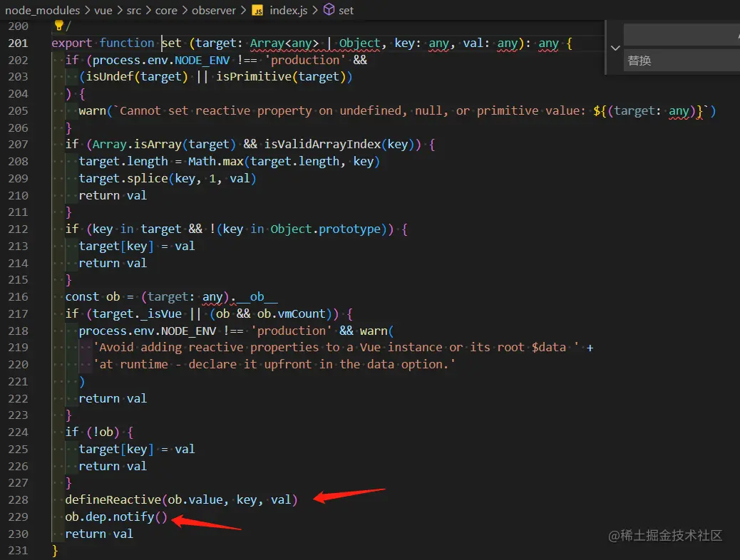Viewport: 740px width, 560px height.
Task: Open the src breadcrumb segment
Action: click(x=134, y=11)
